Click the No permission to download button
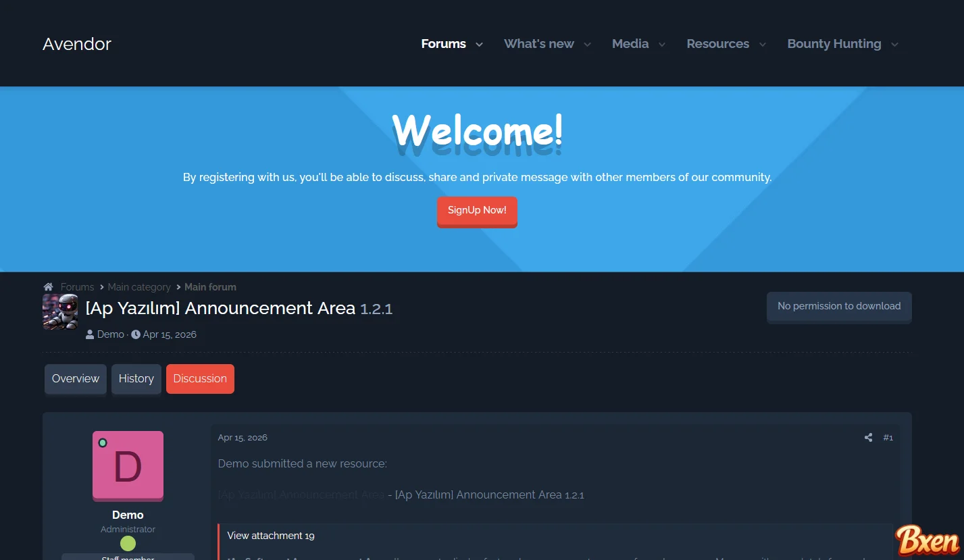964x560 pixels. (x=839, y=307)
